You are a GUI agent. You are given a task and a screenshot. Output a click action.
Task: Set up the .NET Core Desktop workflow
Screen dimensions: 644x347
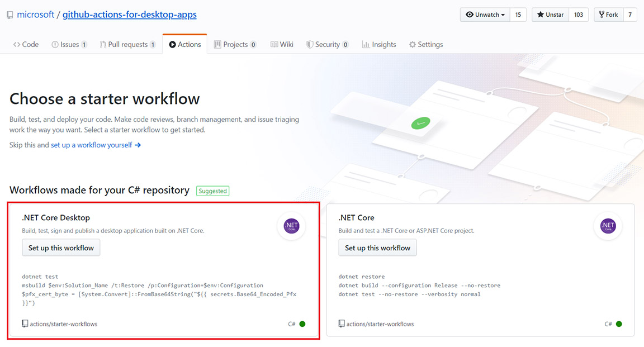pos(61,248)
